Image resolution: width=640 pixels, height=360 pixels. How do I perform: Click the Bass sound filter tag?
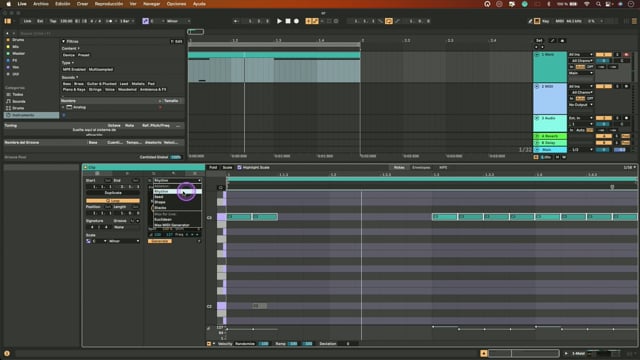pyautogui.click(x=67, y=84)
